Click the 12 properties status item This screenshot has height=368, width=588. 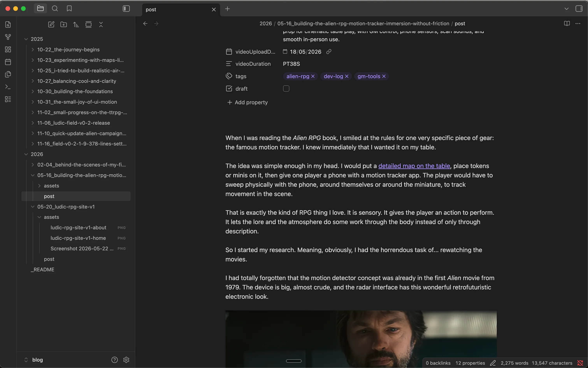(x=470, y=363)
